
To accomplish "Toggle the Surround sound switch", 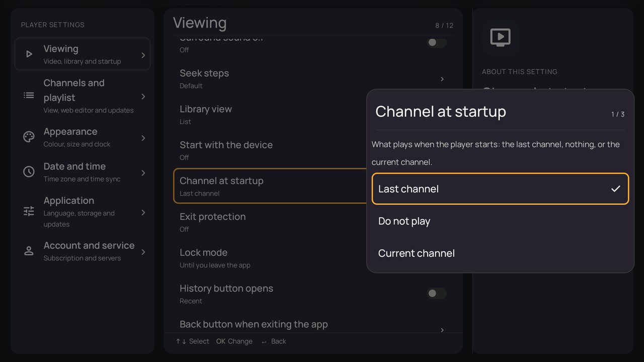I will tap(436, 43).
